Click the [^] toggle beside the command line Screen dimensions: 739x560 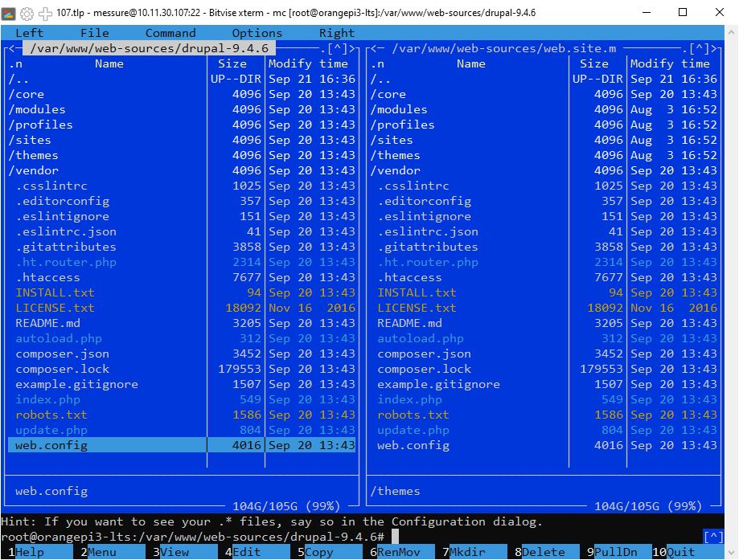pos(713,537)
